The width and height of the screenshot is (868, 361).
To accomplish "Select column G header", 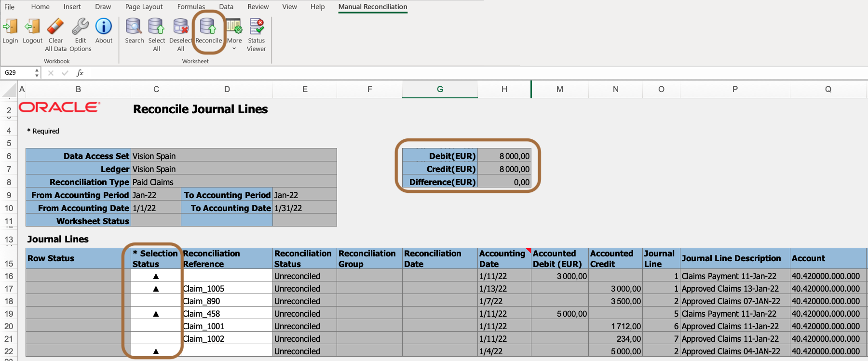I will [x=440, y=89].
